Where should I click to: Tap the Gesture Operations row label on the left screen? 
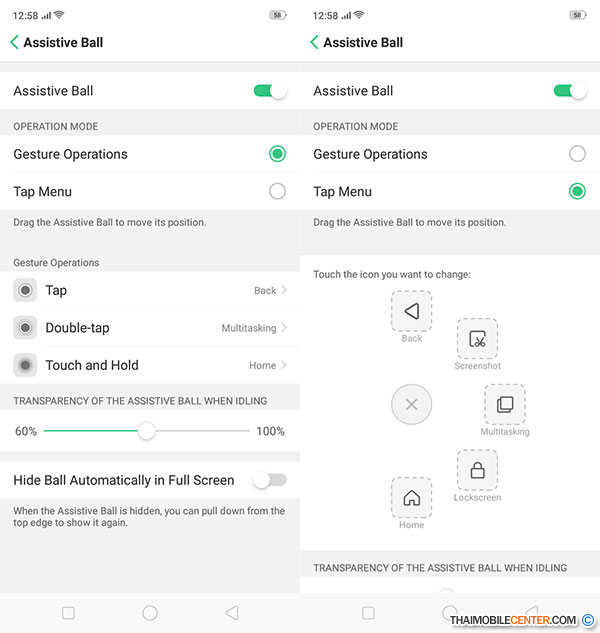point(70,154)
